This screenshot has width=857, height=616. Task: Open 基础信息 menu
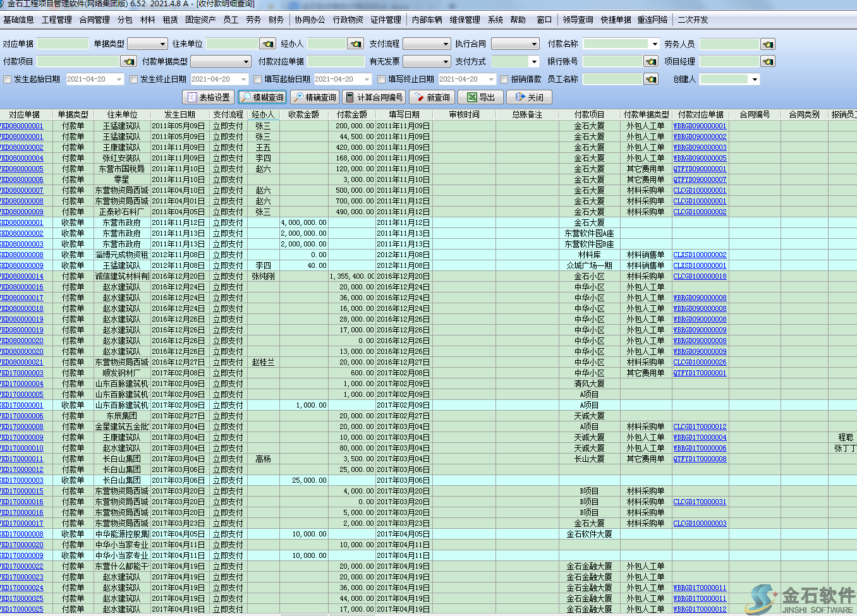tap(19, 20)
